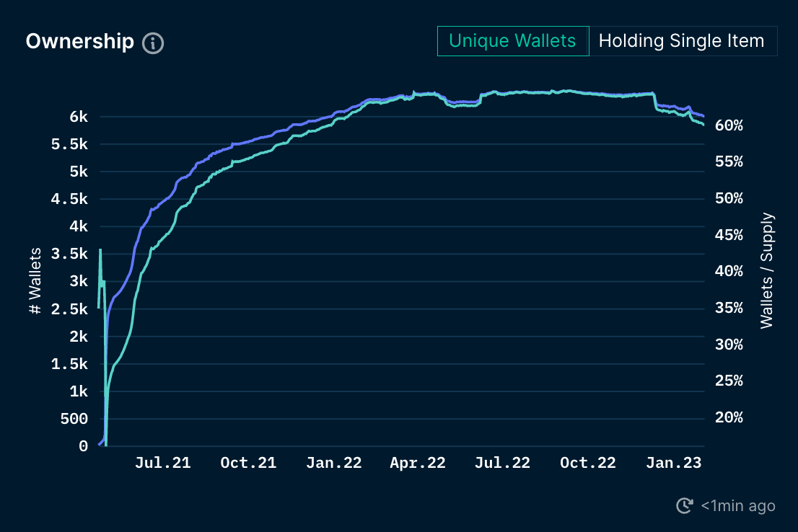
Task: Click the 2k y-axis value
Action: coord(79,337)
